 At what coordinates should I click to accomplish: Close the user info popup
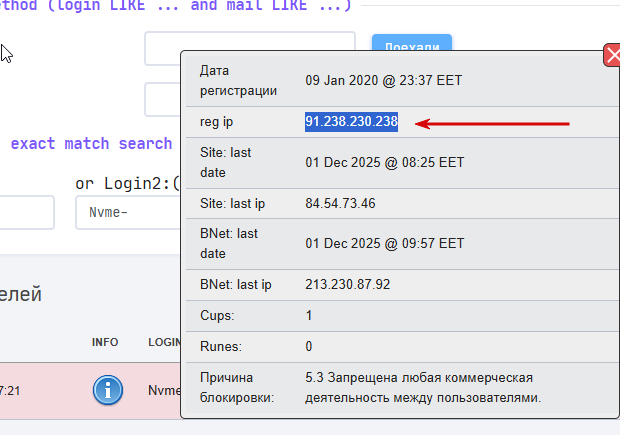tap(612, 55)
